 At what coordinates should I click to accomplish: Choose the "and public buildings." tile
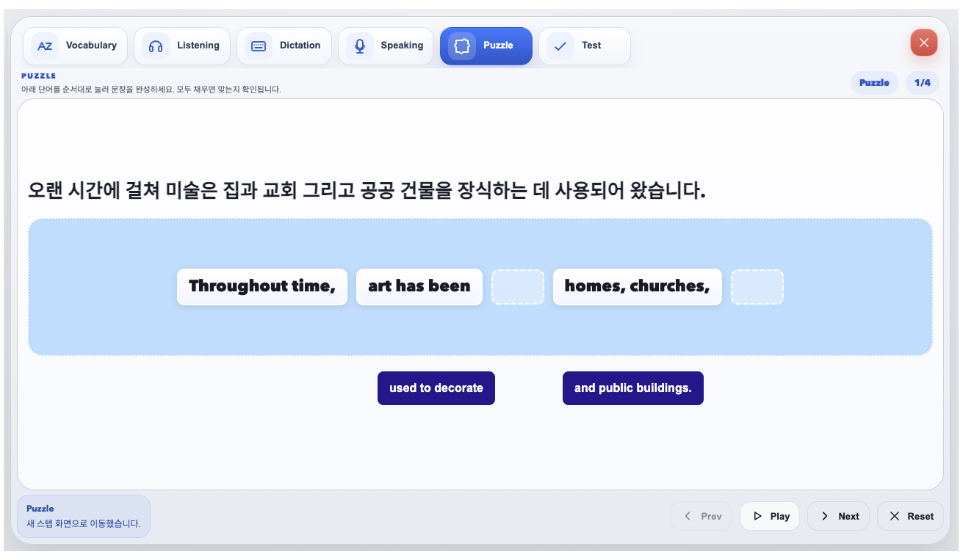(633, 388)
